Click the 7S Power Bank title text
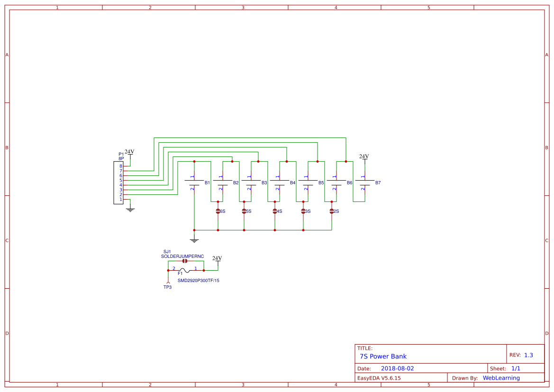 [x=383, y=356]
